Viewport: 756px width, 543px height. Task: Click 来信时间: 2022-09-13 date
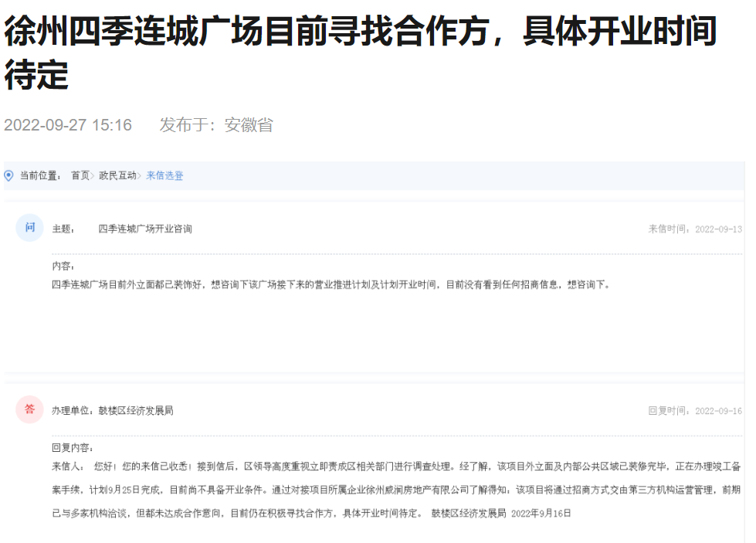(695, 229)
